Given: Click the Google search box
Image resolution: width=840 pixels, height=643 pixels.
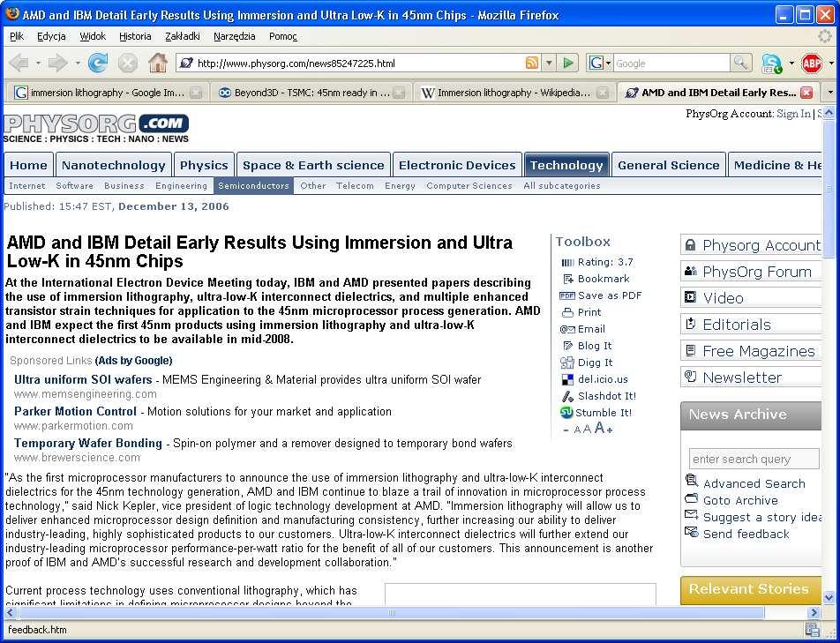Looking at the screenshot, I should [671, 64].
